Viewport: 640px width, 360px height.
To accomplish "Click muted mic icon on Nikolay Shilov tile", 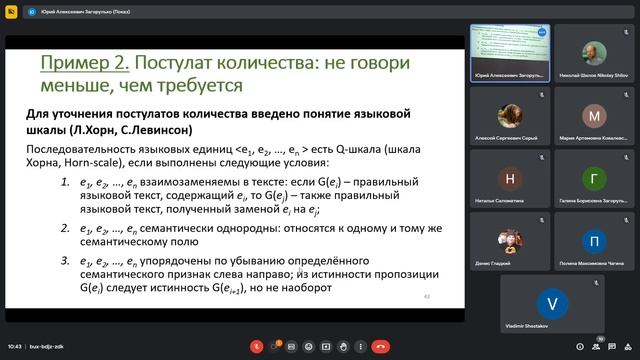I will pyautogui.click(x=626, y=32).
